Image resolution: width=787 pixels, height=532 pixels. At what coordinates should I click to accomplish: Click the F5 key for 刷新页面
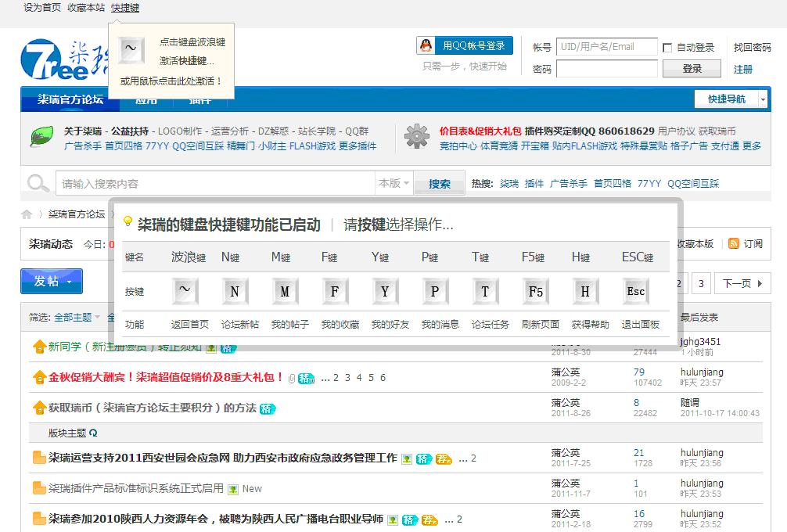535,291
